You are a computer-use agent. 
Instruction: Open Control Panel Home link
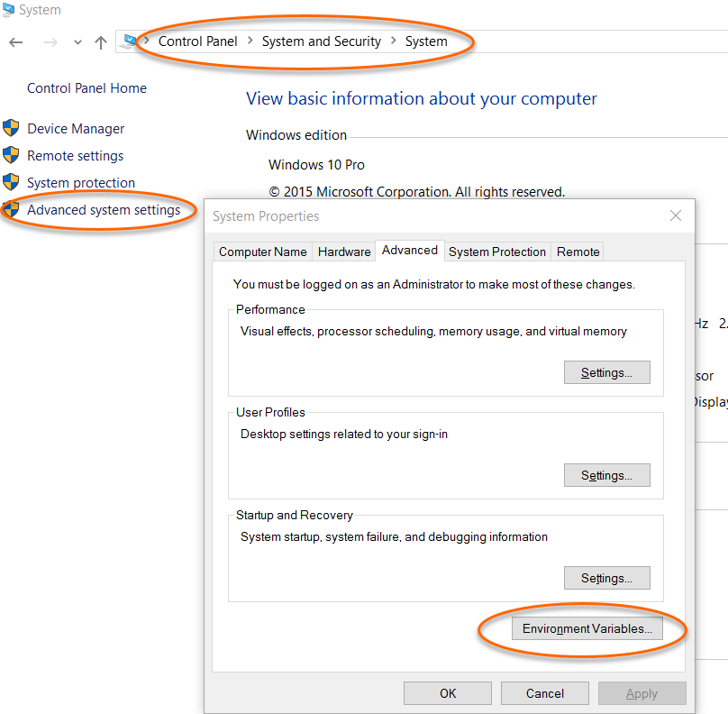click(86, 88)
